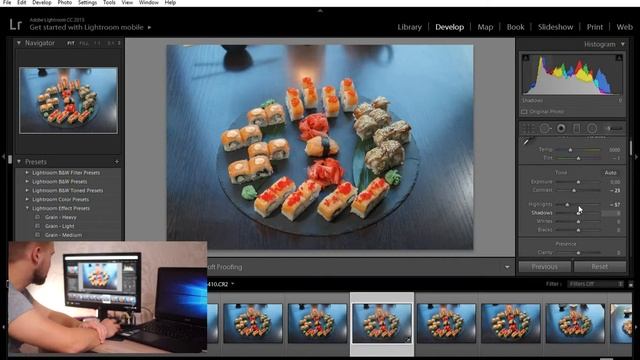Screen dimensions: 640x360
Task: Open the Tools menu
Action: pyautogui.click(x=109, y=2)
